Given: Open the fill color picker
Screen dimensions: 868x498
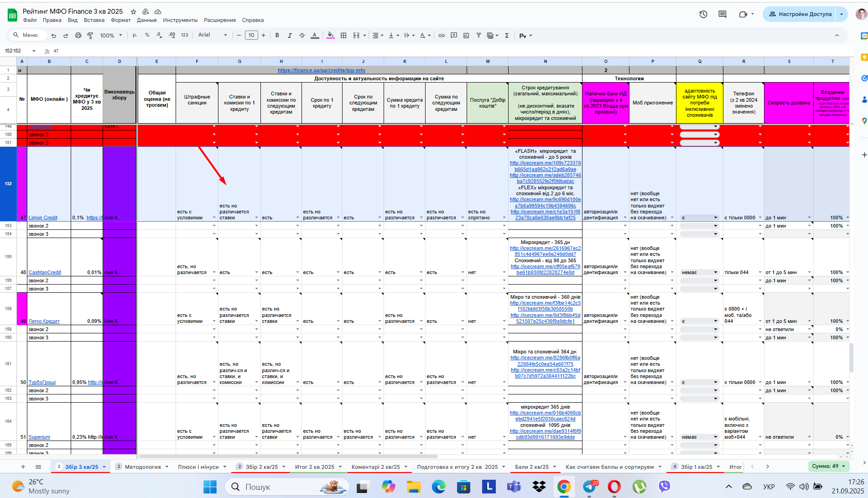Looking at the screenshot, I should coord(330,35).
